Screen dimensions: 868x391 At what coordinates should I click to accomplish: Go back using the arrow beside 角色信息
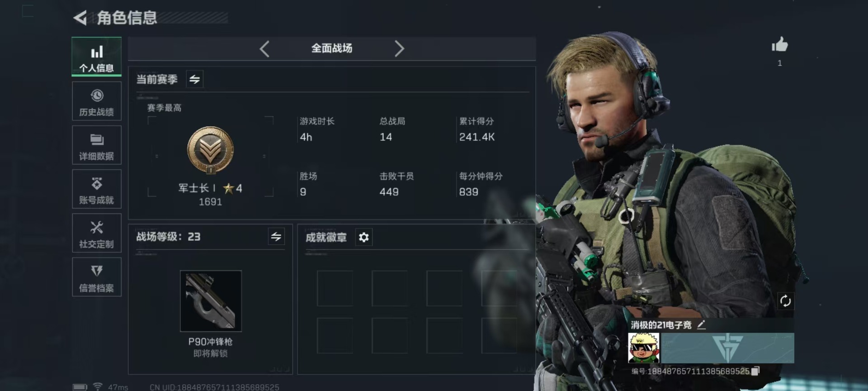pyautogui.click(x=80, y=18)
